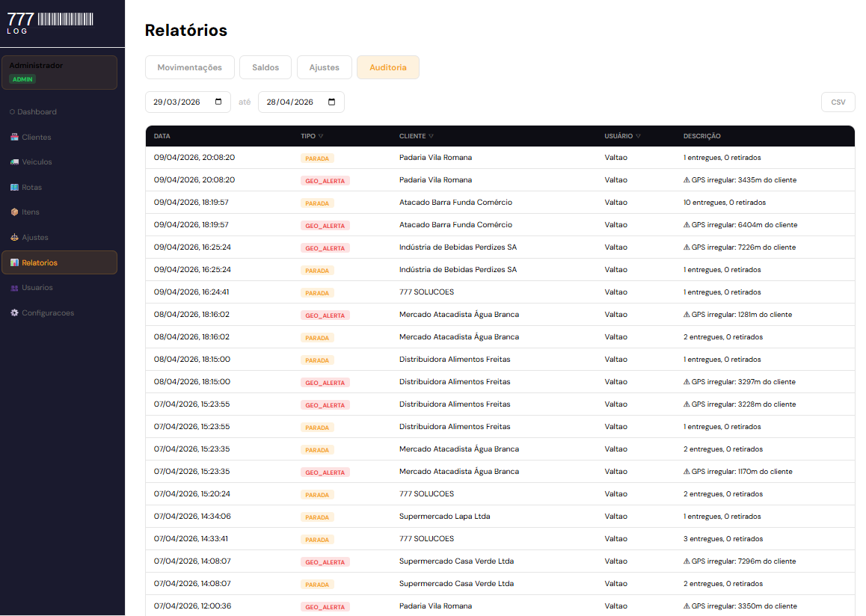Open Veiculos via the truck icon

[14, 162]
